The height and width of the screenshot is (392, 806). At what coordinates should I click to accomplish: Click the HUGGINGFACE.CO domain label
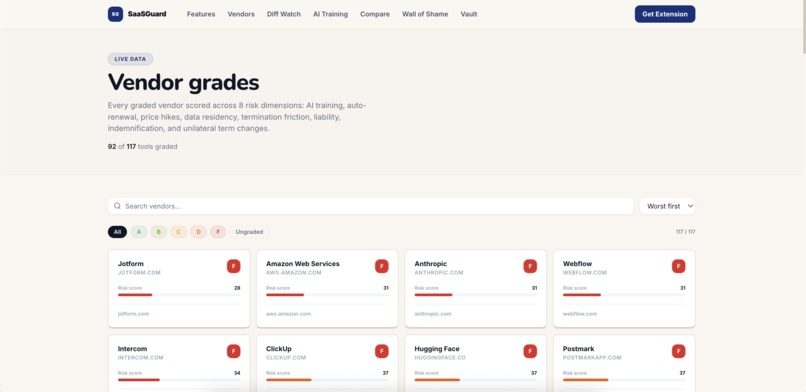tap(440, 358)
